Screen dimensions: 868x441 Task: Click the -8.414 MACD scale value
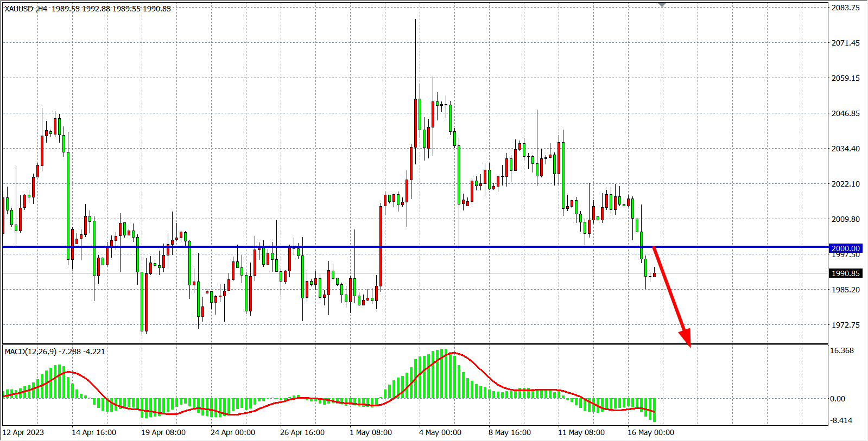(841, 420)
